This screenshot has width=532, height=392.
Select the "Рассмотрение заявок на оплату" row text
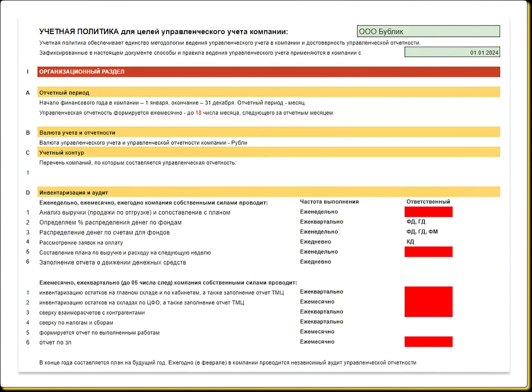(x=81, y=242)
